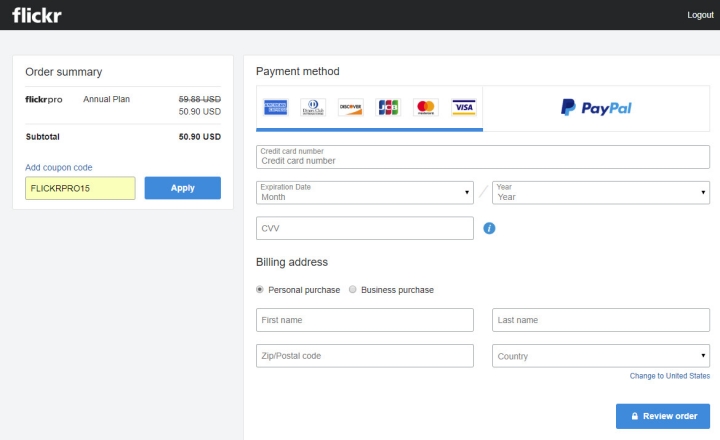This screenshot has height=440, width=720.
Task: Click the Add coupon code link
Action: tap(59, 168)
